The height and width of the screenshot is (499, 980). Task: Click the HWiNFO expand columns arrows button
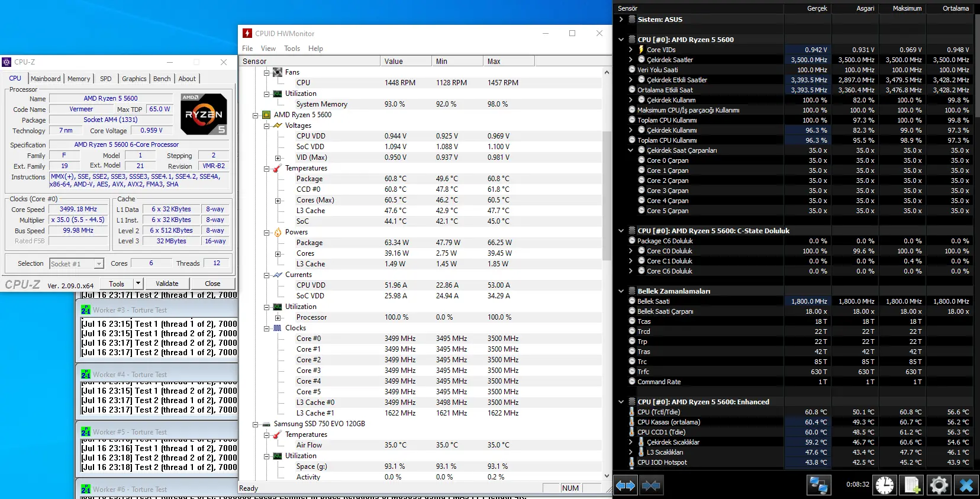tap(626, 486)
